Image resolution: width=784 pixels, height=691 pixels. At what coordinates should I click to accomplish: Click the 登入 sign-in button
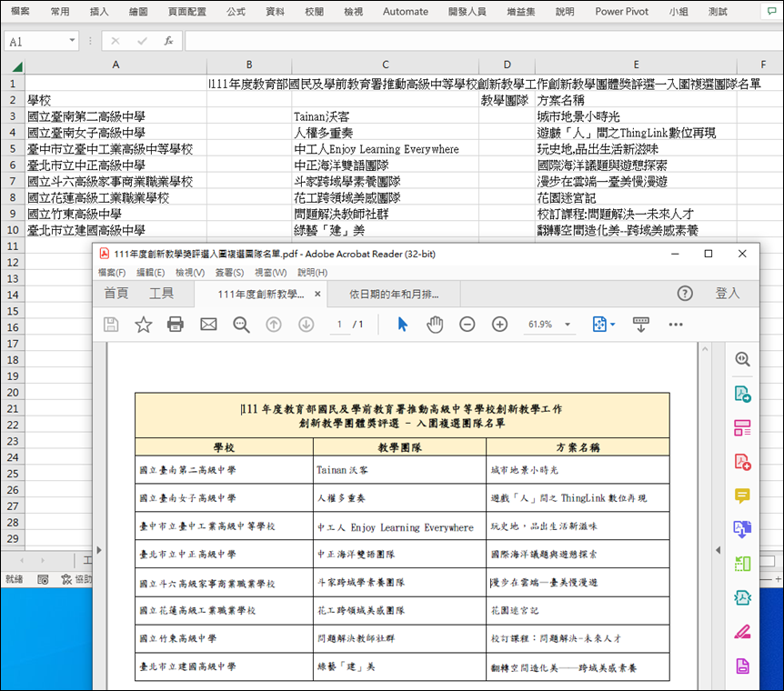pos(728,293)
